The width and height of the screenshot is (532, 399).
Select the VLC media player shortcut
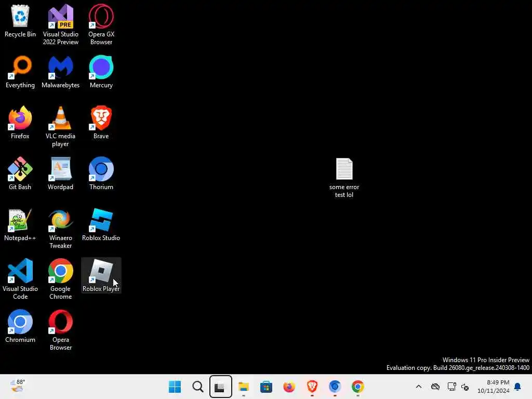tap(60, 126)
